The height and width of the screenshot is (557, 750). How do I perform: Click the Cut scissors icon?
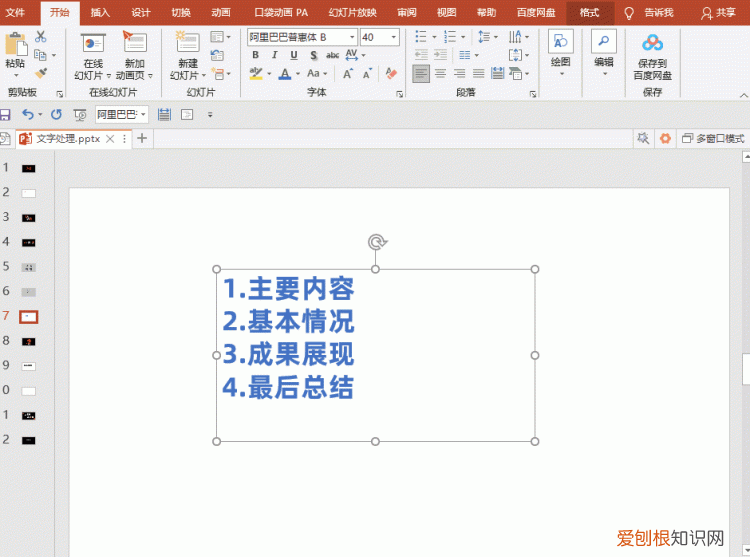click(x=41, y=37)
